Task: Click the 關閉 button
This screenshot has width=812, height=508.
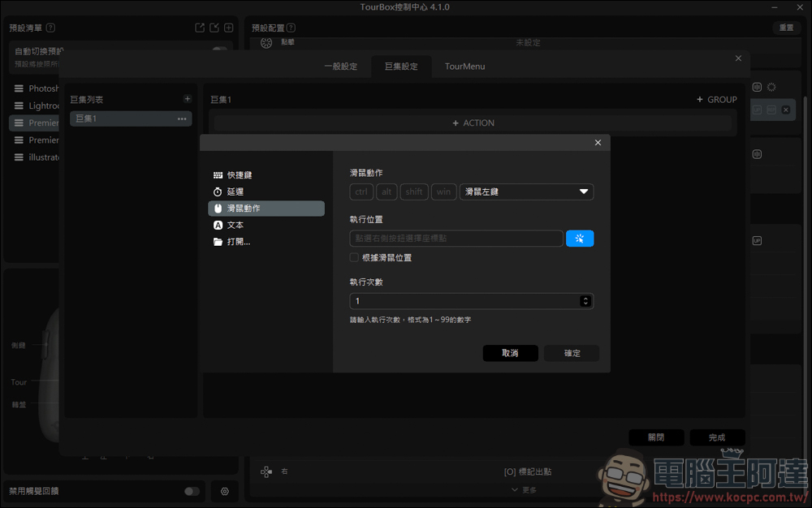Action: coord(656,437)
